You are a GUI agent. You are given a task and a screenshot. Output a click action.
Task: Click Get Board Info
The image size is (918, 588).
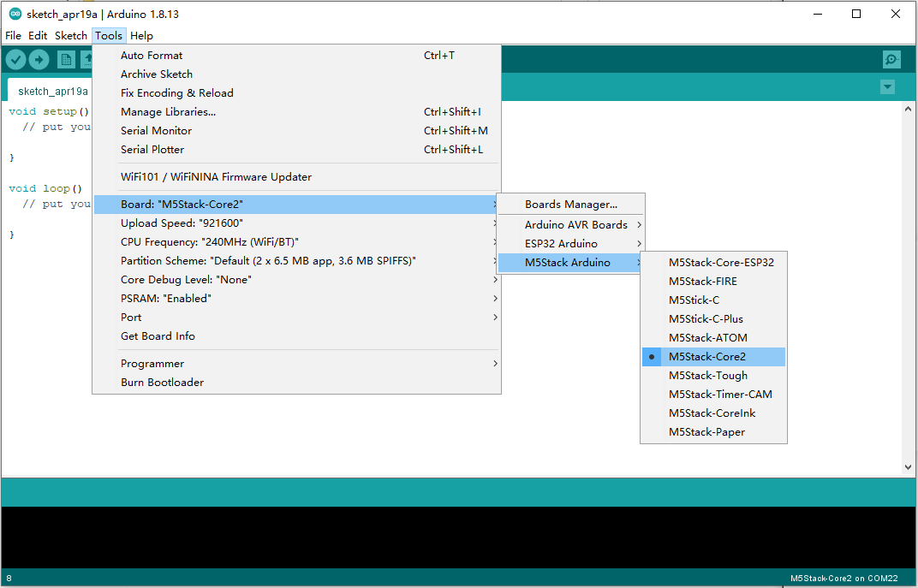click(297, 336)
